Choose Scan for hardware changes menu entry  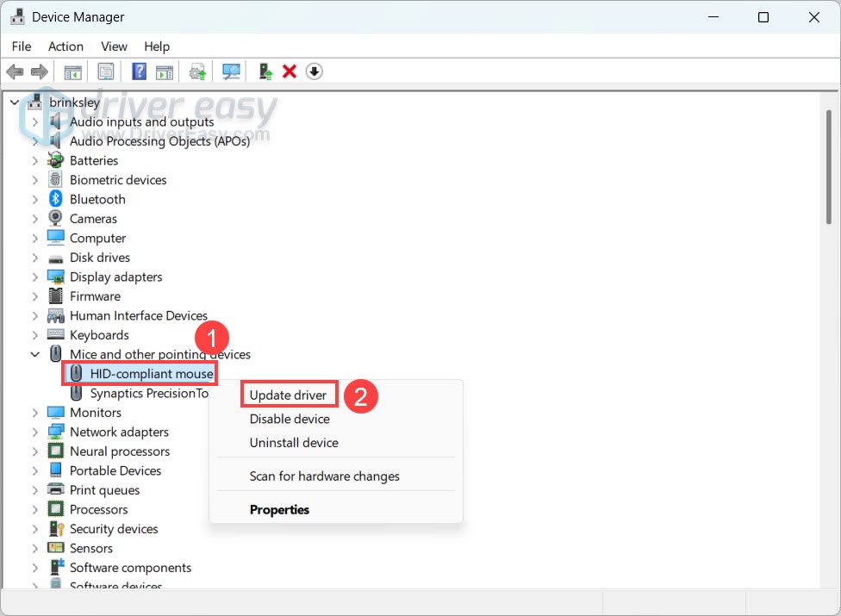click(x=325, y=476)
